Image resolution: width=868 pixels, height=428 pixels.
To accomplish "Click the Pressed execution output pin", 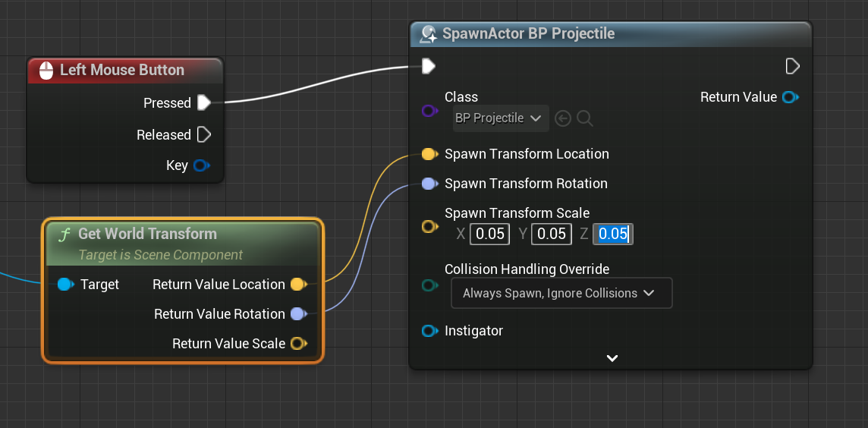I will pyautogui.click(x=203, y=102).
